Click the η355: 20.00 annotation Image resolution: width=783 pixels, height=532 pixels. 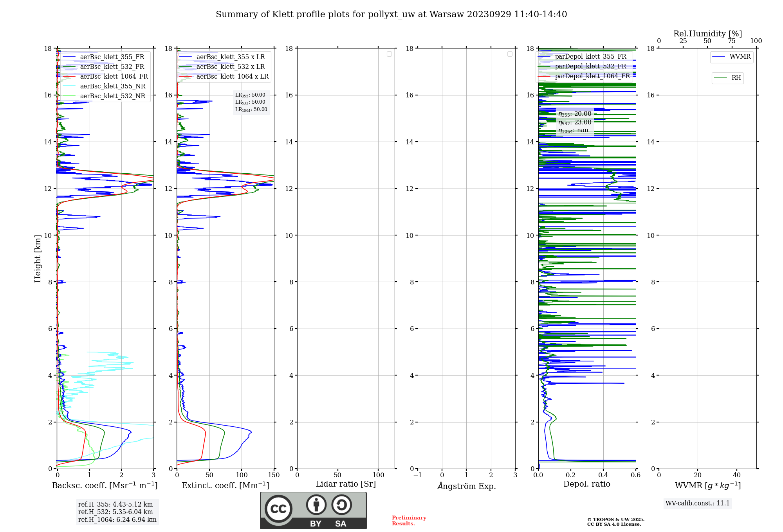tap(575, 114)
